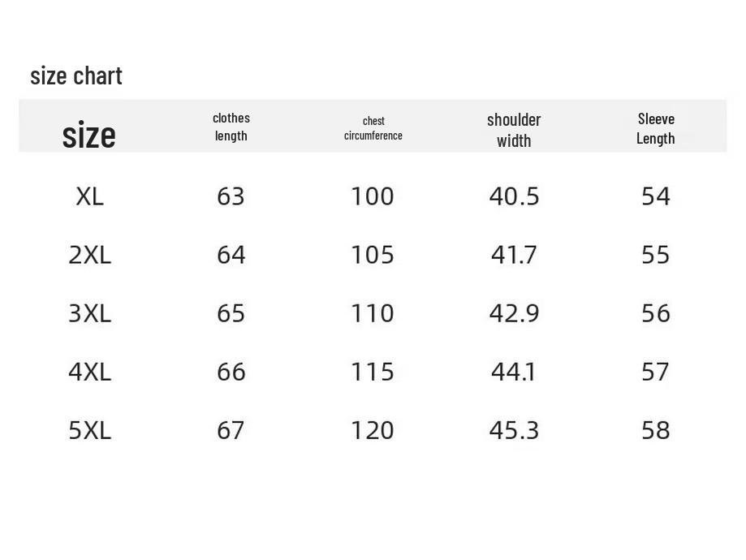Click the 2XL size row label
This screenshot has width=746, height=560.
point(89,255)
